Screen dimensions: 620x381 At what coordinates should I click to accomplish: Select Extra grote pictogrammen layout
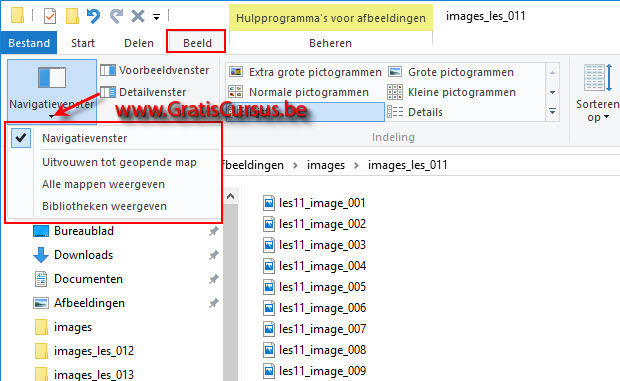pyautogui.click(x=305, y=72)
